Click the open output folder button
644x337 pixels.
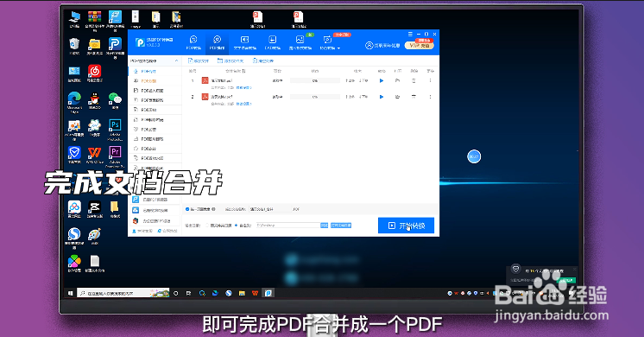pyautogui.click(x=340, y=226)
